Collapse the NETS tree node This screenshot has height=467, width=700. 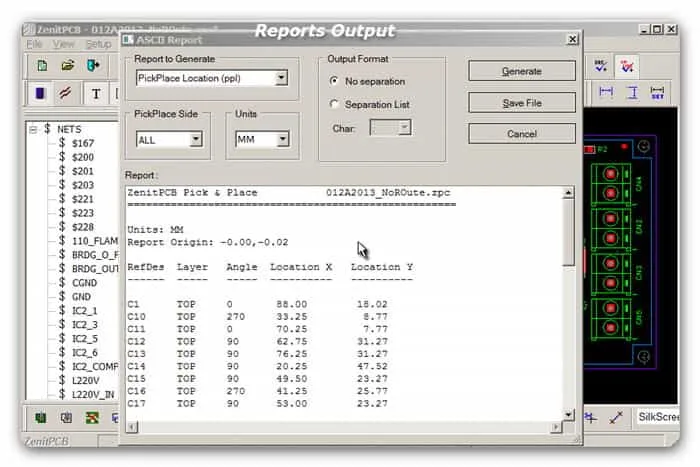pyautogui.click(x=33, y=129)
